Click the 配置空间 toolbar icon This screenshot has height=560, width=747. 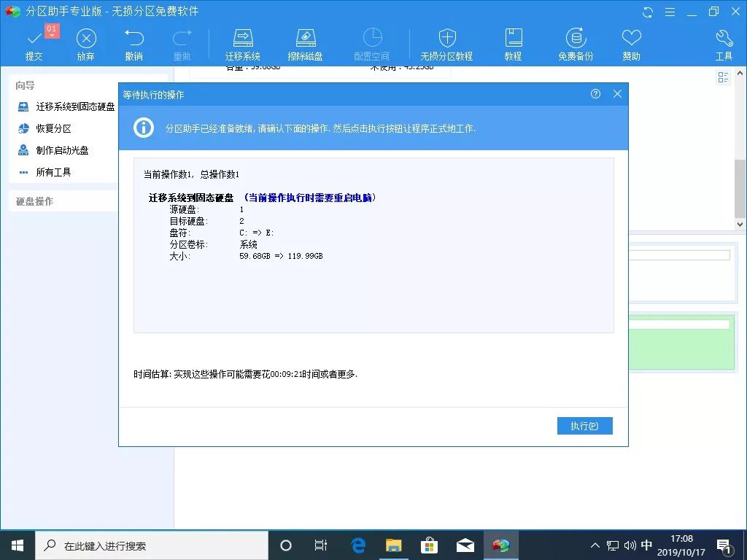click(371, 44)
